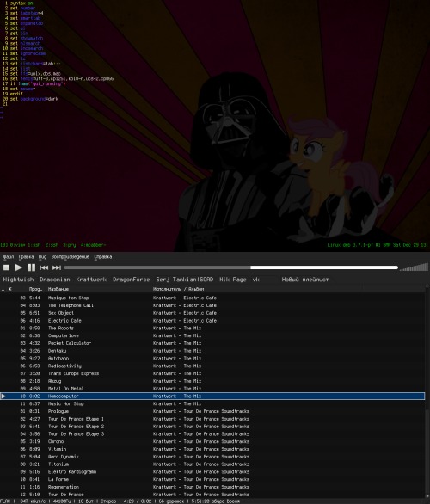Seek within the track on the progress bar
The image size is (430, 504).
230,267
